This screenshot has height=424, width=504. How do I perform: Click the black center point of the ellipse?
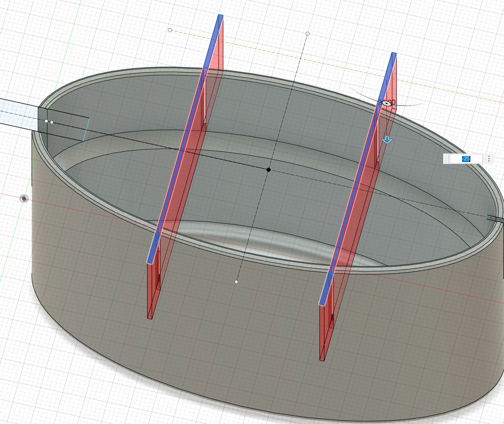click(268, 170)
